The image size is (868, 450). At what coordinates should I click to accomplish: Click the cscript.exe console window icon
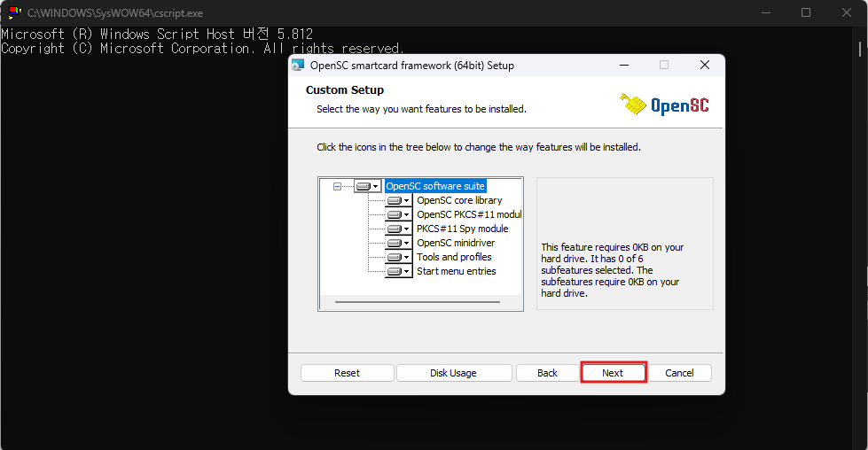pyautogui.click(x=14, y=12)
